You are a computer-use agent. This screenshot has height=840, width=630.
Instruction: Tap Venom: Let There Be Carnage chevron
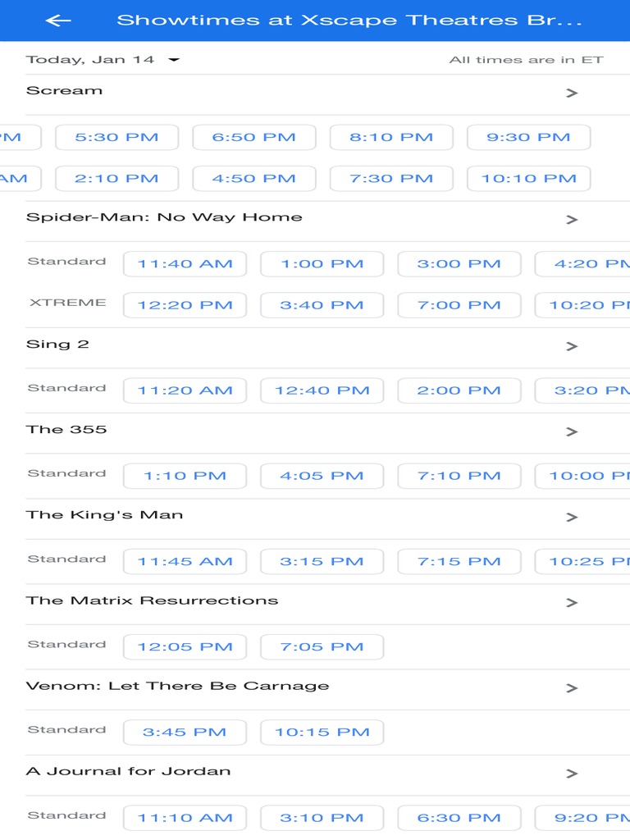[572, 688]
